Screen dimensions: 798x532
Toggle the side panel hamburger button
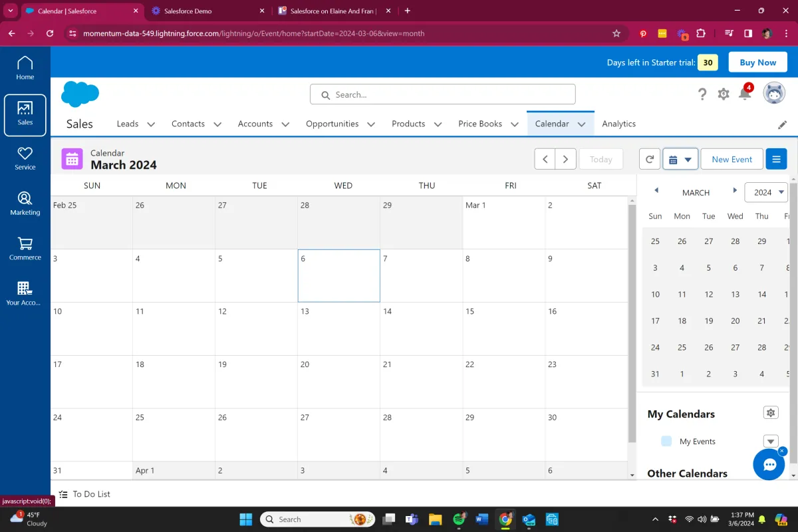[776, 160]
